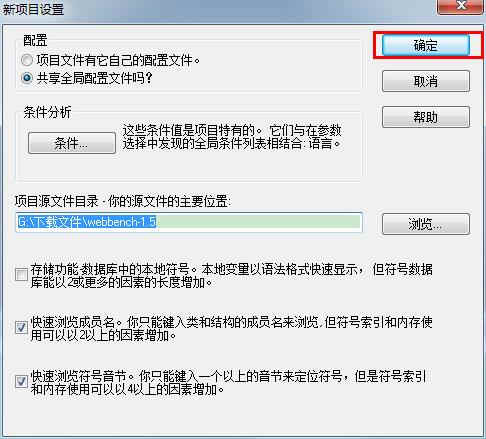Click the label text 本地变量以语法格式快速显示
The width and height of the screenshot is (486, 439).
[x=280, y=269]
